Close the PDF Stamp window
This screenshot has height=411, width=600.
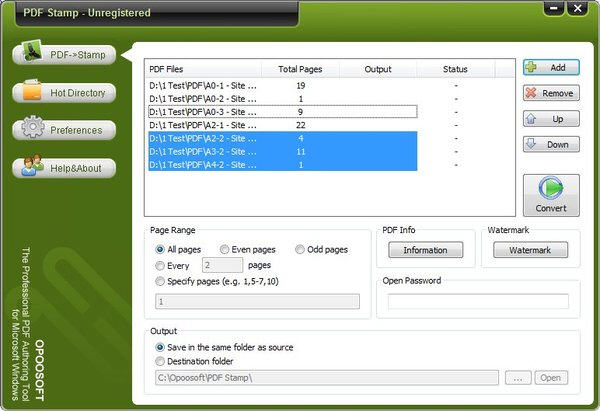click(577, 8)
